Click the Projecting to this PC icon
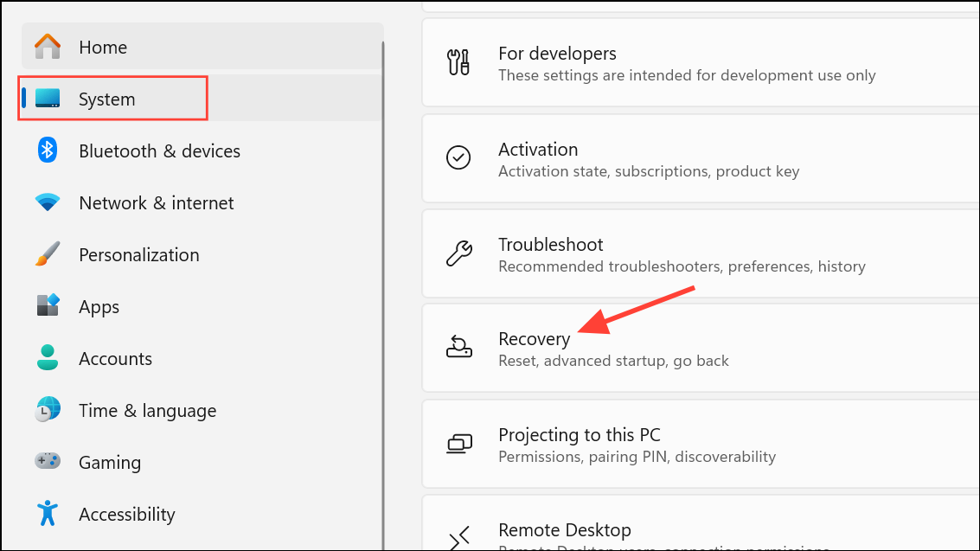The image size is (980, 551). (458, 444)
